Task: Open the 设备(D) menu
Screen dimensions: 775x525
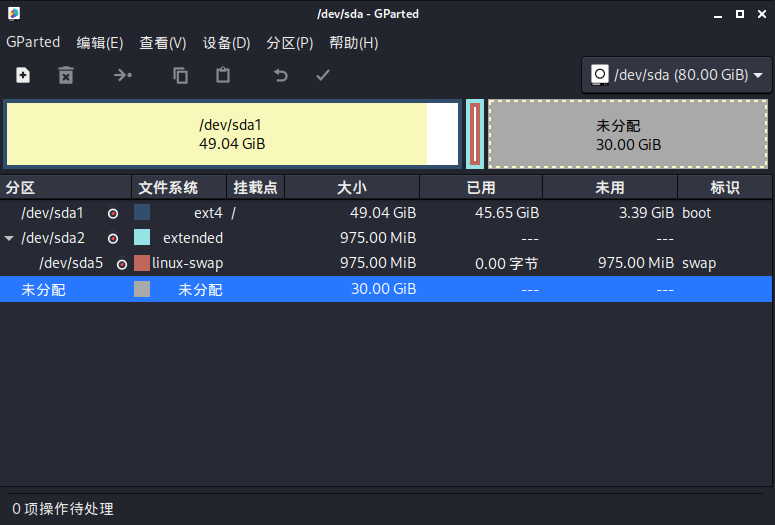Action: (x=226, y=43)
